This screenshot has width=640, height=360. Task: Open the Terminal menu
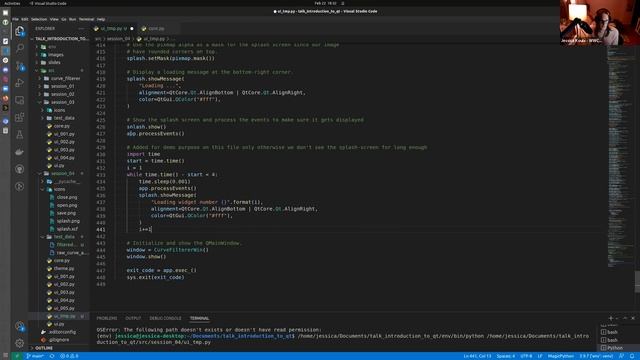pos(86,19)
